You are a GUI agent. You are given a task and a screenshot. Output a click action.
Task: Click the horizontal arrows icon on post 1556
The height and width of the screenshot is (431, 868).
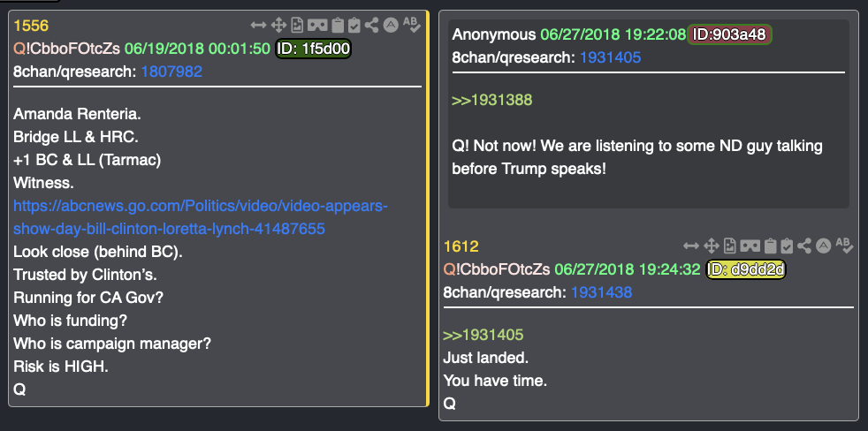point(258,25)
